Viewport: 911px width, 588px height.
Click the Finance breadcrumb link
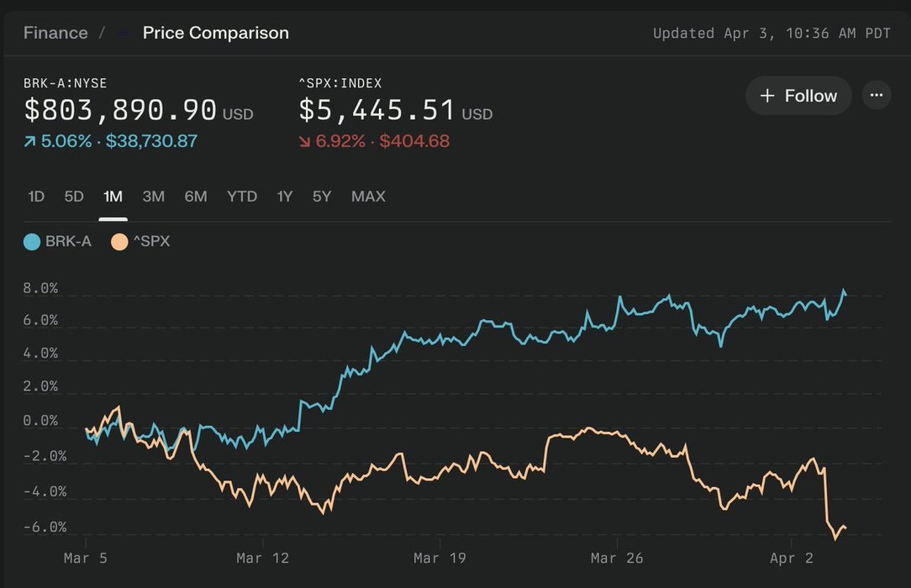pos(55,33)
